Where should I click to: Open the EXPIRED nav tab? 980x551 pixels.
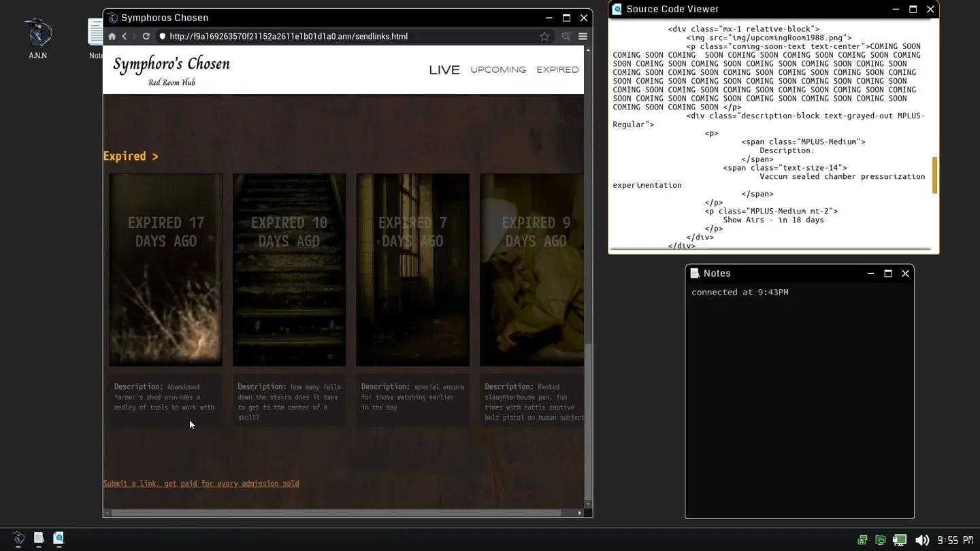click(x=557, y=70)
